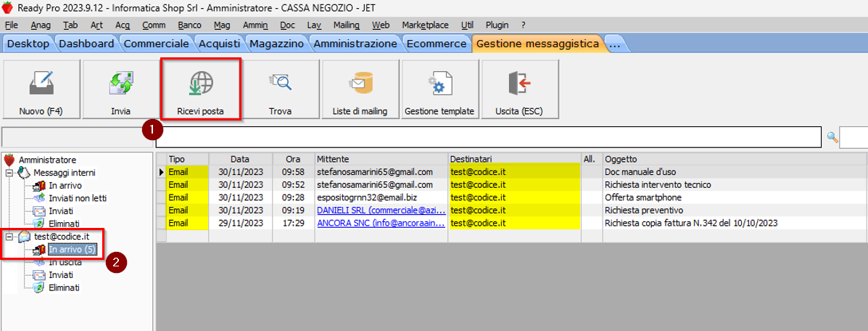Click the 09:58 time cell
Image resolution: width=868 pixels, height=331 pixels.
294,172
